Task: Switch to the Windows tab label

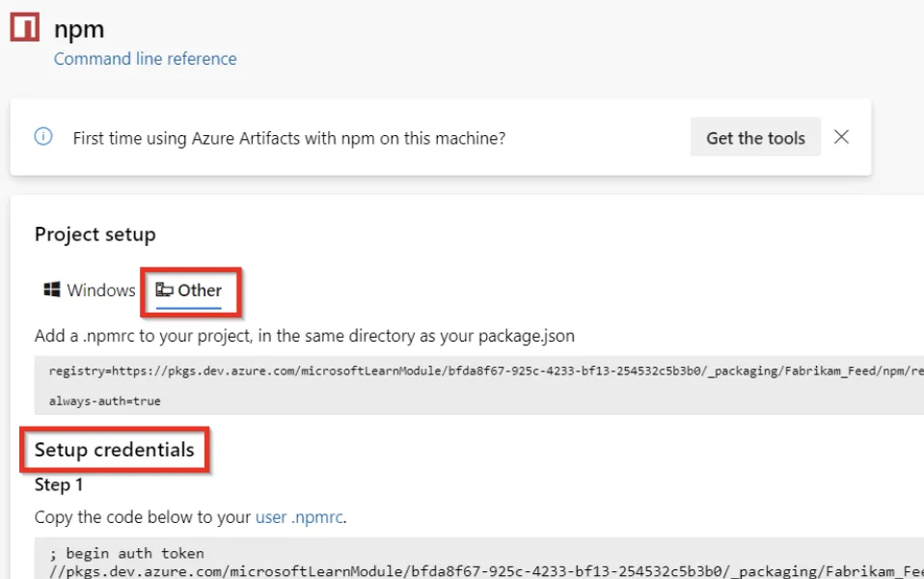Action: 100,290
